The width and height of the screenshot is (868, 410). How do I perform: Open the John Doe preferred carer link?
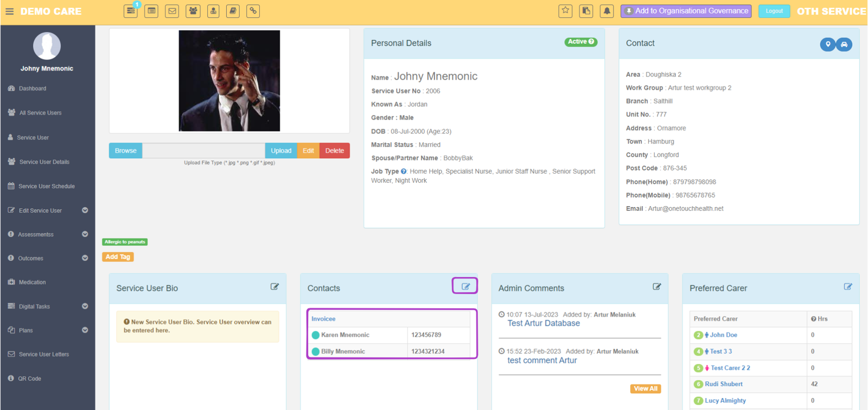point(724,335)
